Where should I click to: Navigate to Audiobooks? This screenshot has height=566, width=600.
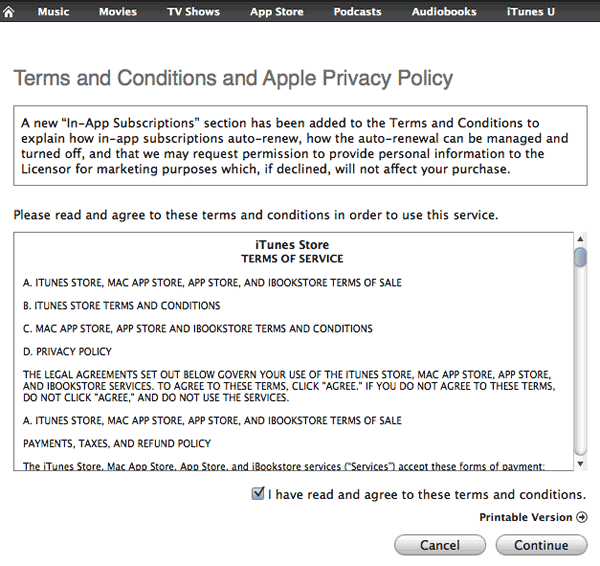coord(444,12)
